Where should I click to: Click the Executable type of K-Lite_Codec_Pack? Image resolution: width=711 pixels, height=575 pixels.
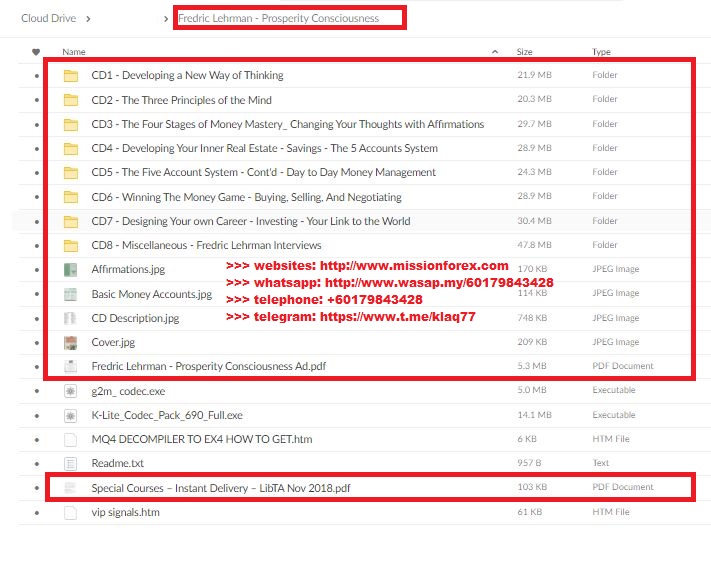[614, 415]
